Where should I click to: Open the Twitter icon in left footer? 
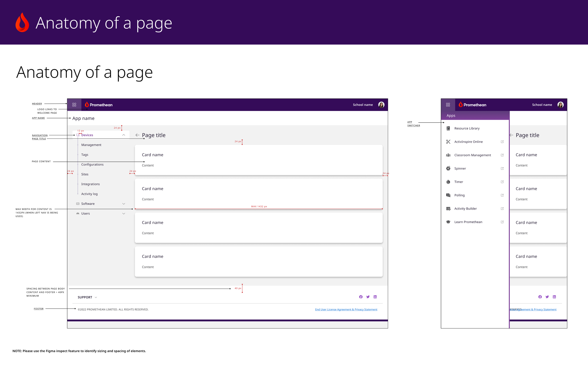click(368, 297)
